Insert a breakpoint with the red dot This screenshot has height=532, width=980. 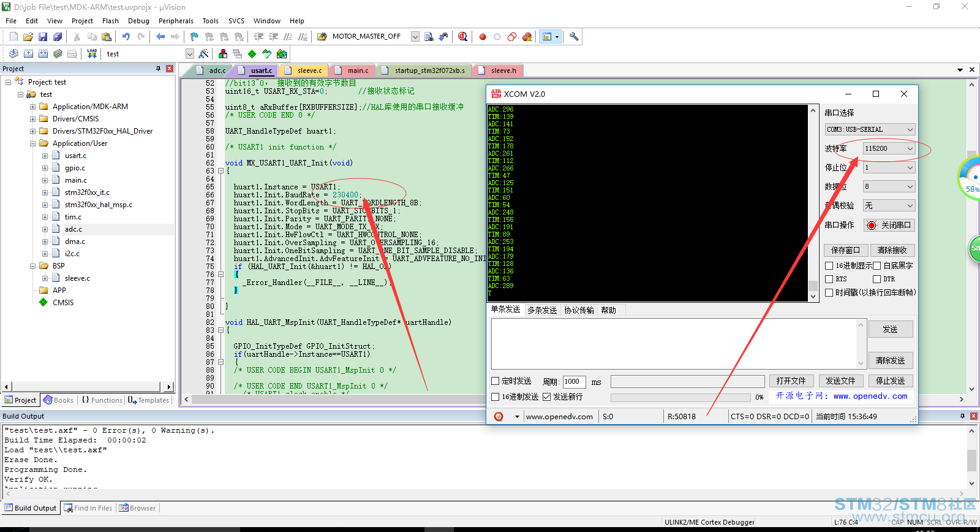point(483,37)
